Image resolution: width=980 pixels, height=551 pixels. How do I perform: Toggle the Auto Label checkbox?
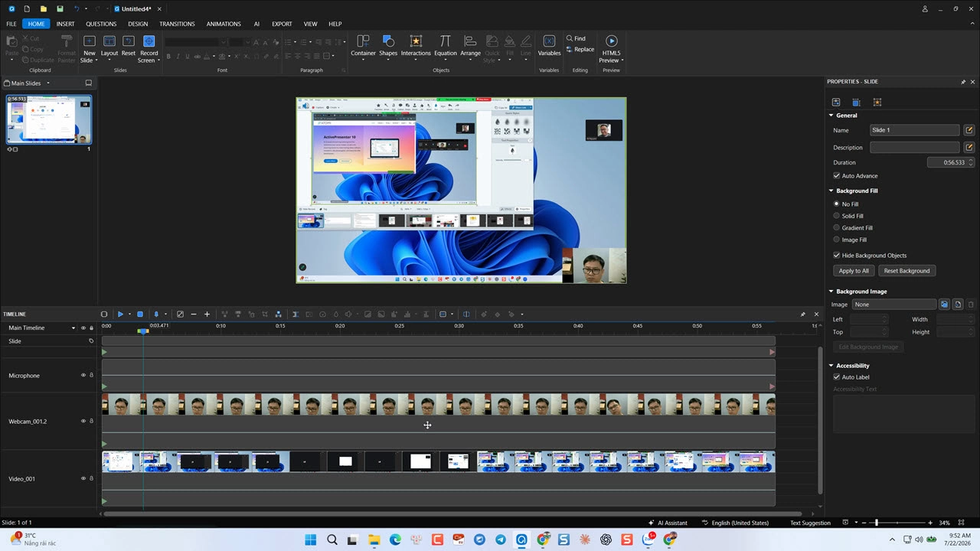click(837, 377)
